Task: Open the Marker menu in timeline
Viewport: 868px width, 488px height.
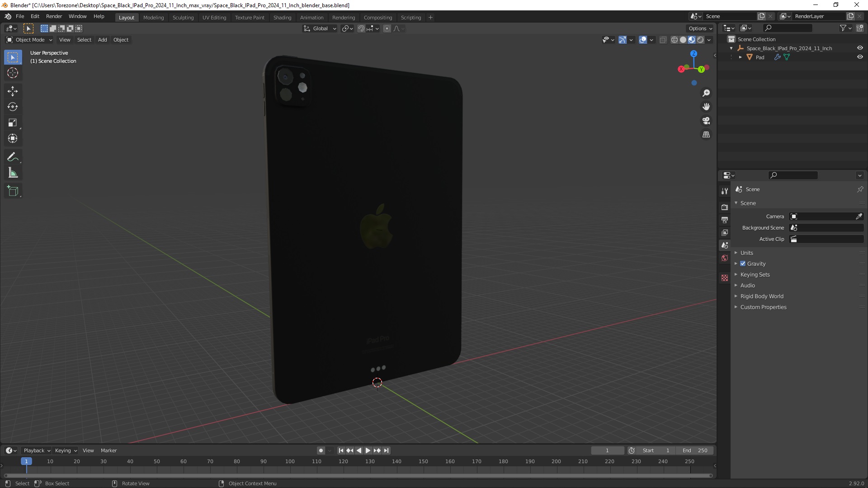Action: tap(108, 450)
